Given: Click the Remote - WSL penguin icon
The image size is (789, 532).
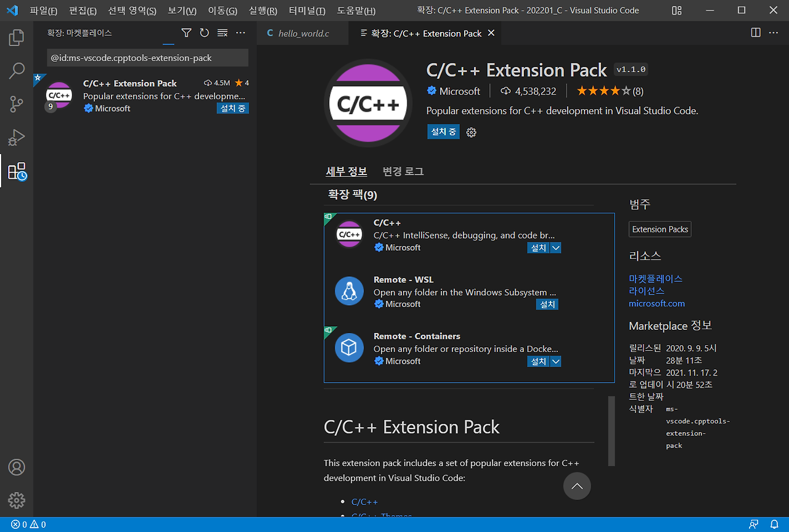Looking at the screenshot, I should pos(350,291).
